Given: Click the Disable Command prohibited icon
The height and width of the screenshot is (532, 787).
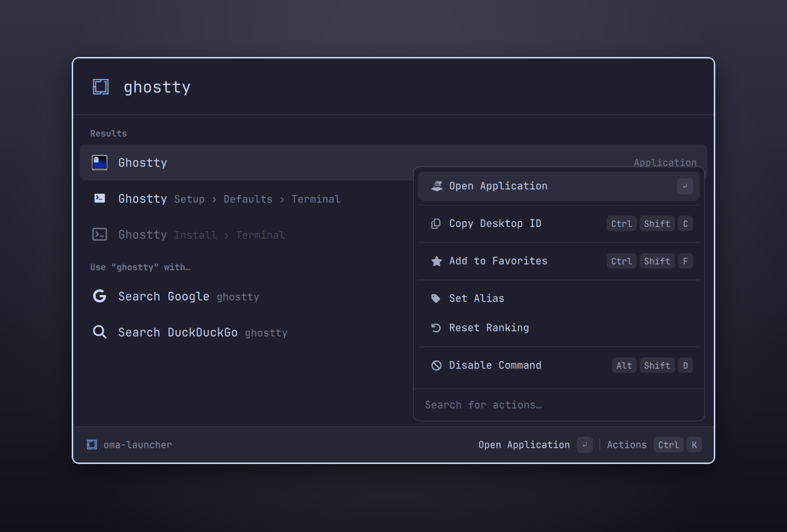Looking at the screenshot, I should pyautogui.click(x=436, y=365).
